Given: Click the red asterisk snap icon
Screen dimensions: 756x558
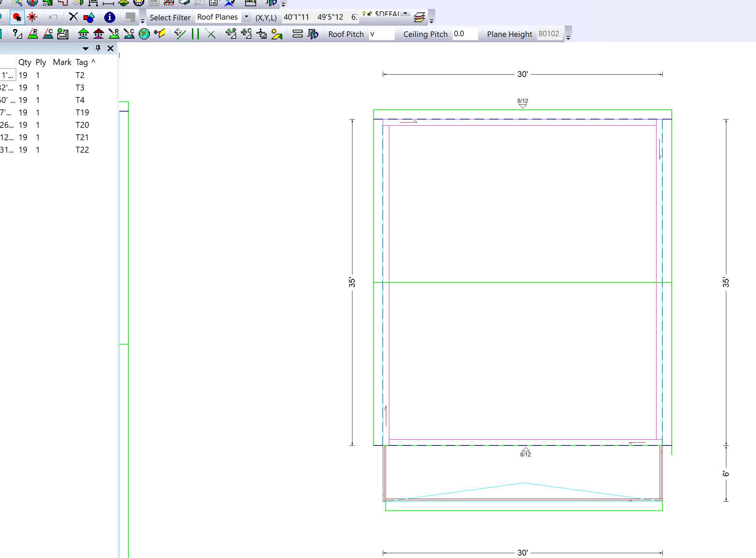Looking at the screenshot, I should 32,17.
